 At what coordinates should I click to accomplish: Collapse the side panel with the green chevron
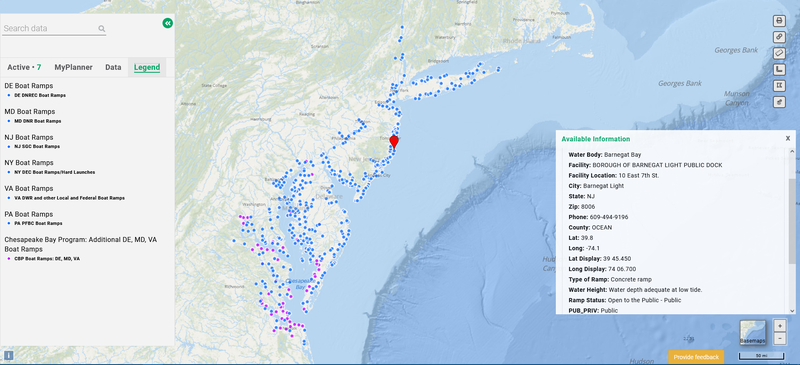click(167, 23)
